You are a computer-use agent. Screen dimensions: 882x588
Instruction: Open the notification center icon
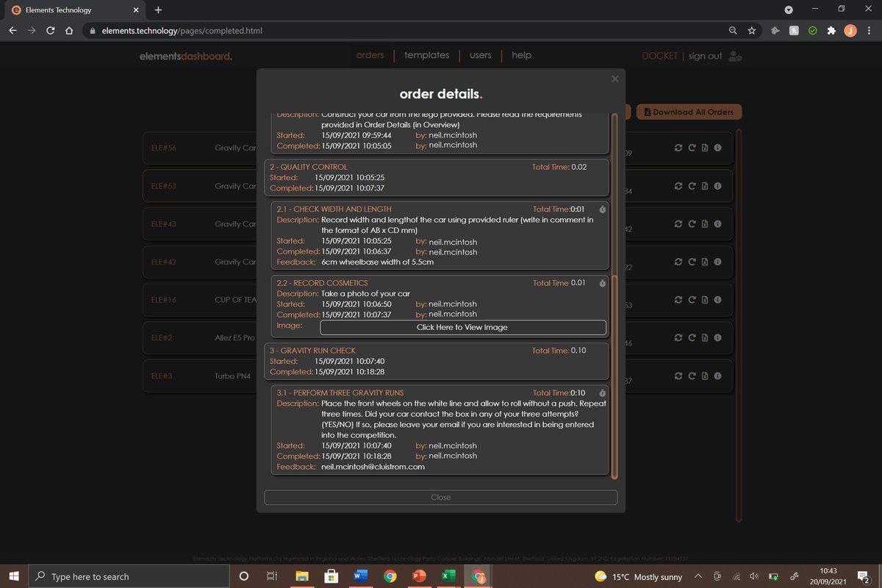[x=864, y=577]
